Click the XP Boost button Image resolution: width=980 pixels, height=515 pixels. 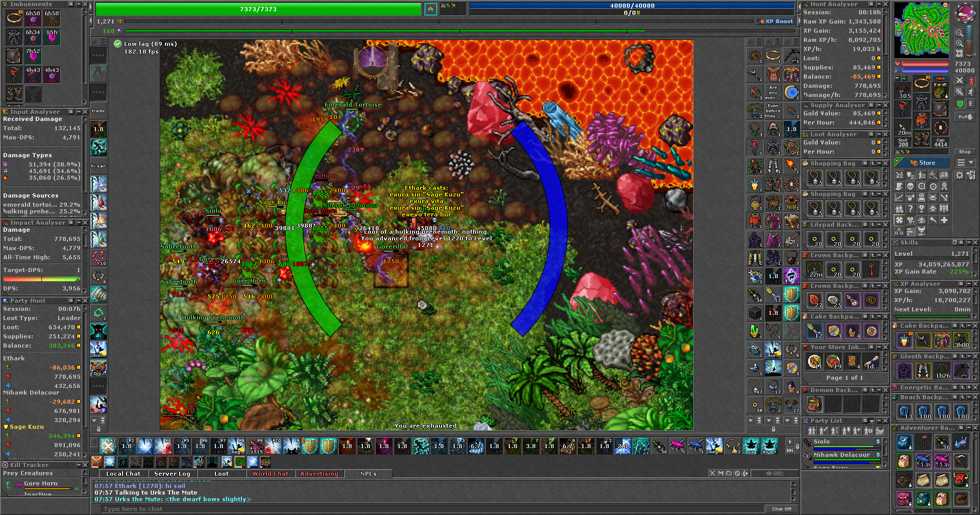(x=775, y=21)
